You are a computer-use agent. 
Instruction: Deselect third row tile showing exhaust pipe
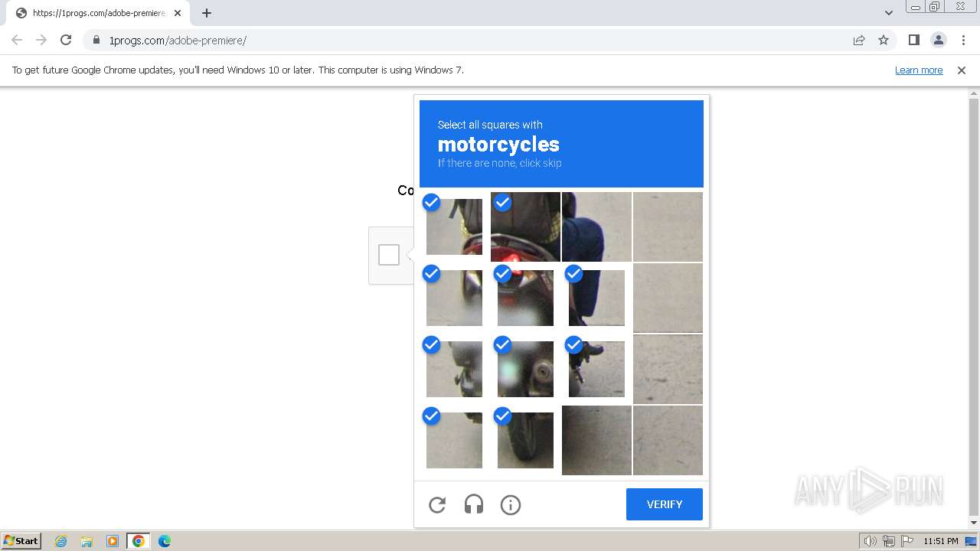point(525,369)
